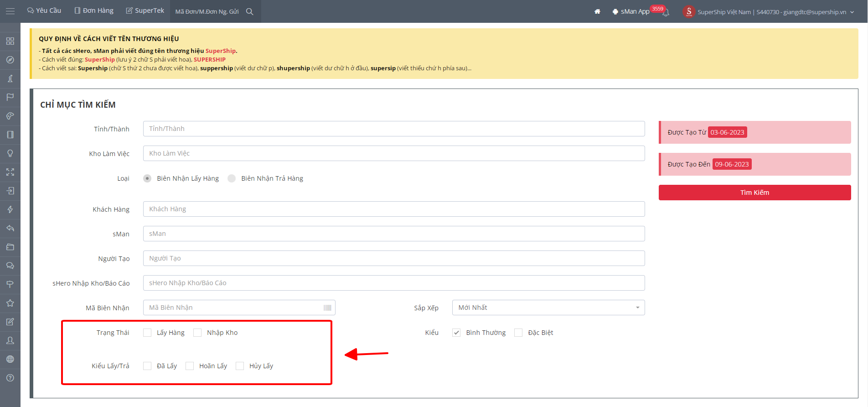
Task: Check the Đã Lấy checkbox
Action: coord(147,366)
